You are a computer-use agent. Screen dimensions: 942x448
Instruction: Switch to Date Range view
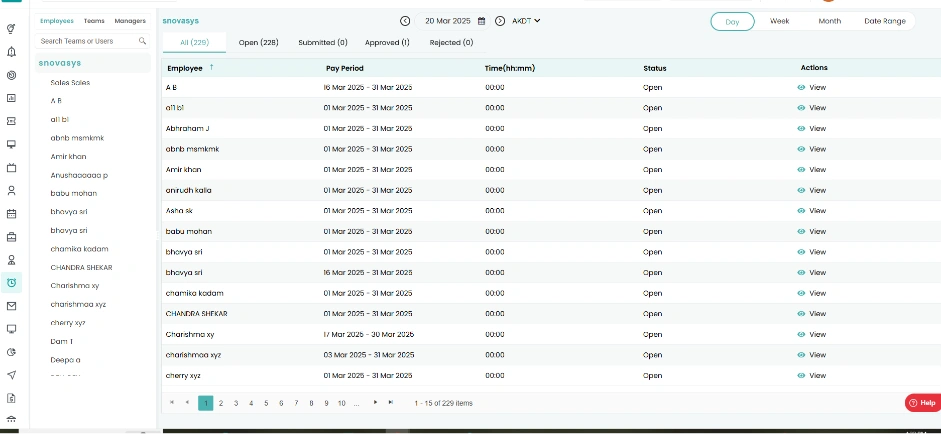885,21
